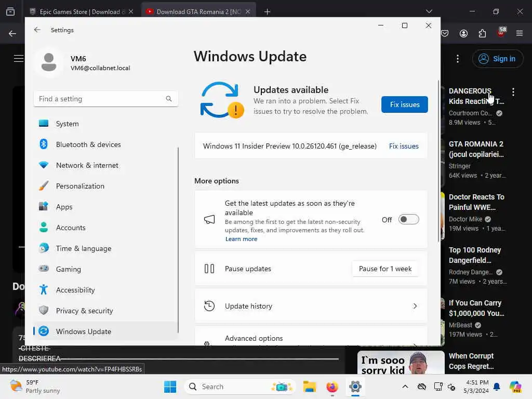532x399 pixels.
Task: Open Apps settings
Action: (x=105, y=207)
